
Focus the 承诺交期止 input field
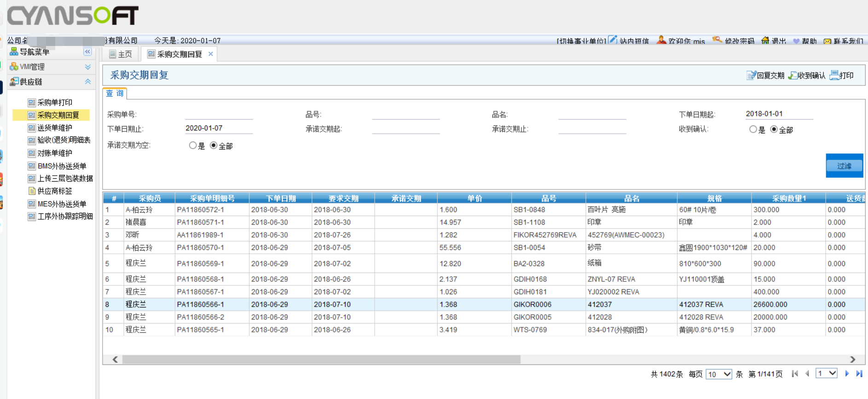592,128
